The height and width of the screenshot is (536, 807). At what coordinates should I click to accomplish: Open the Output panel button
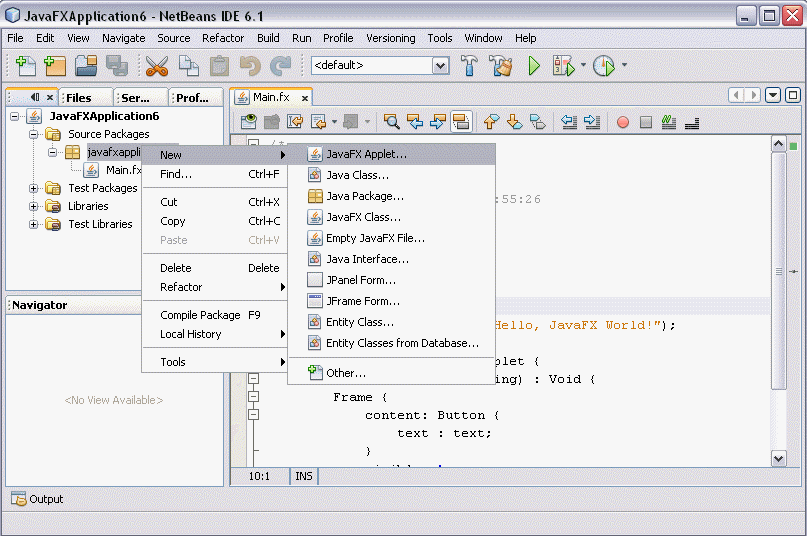pos(37,499)
